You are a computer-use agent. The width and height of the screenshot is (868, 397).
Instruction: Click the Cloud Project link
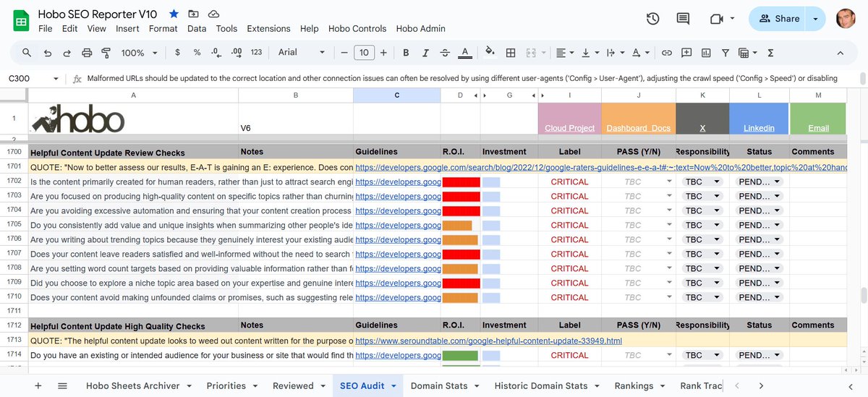570,128
